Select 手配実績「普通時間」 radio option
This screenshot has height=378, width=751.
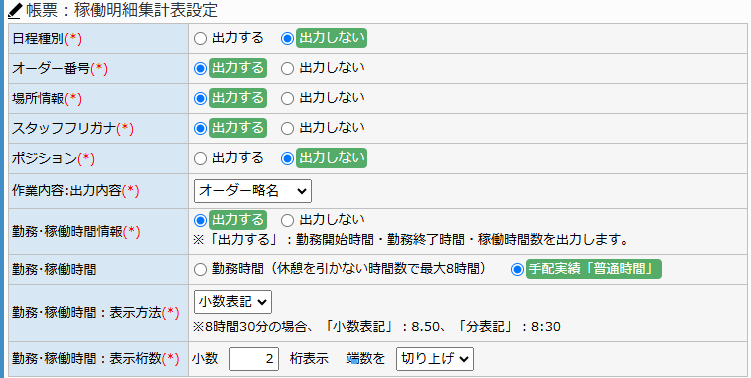point(517,270)
